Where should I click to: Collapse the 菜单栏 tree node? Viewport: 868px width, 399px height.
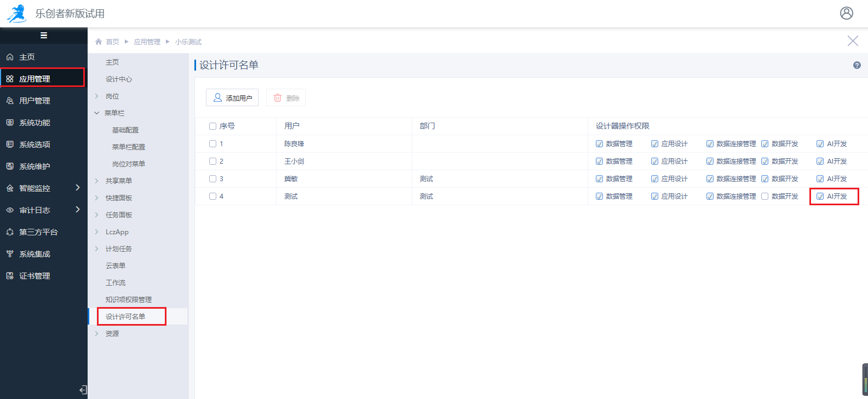click(x=97, y=113)
